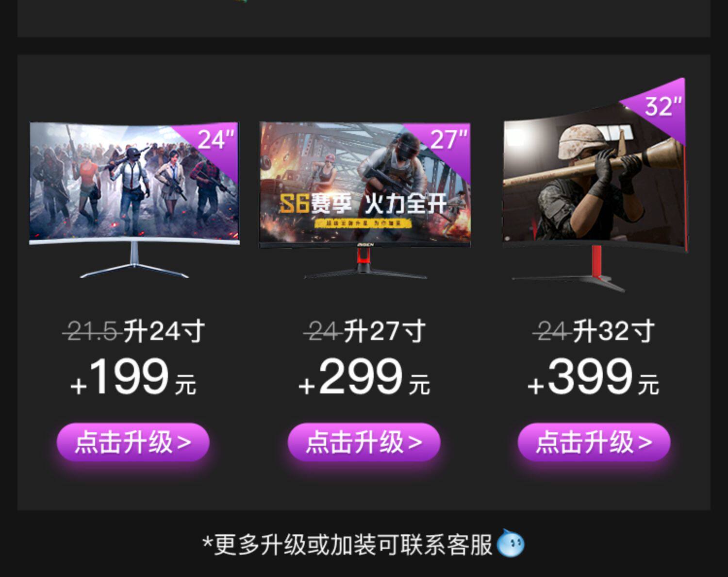Open the 32 inch curved monitor image

(596, 185)
